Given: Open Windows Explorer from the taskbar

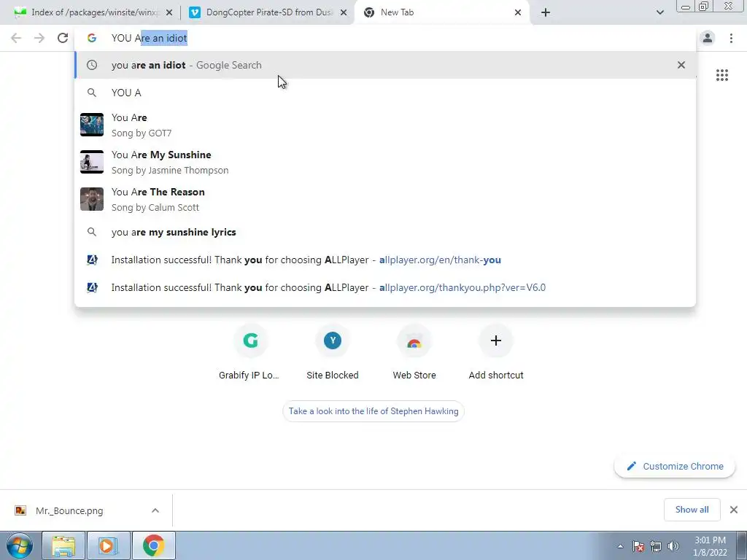Looking at the screenshot, I should 63,545.
